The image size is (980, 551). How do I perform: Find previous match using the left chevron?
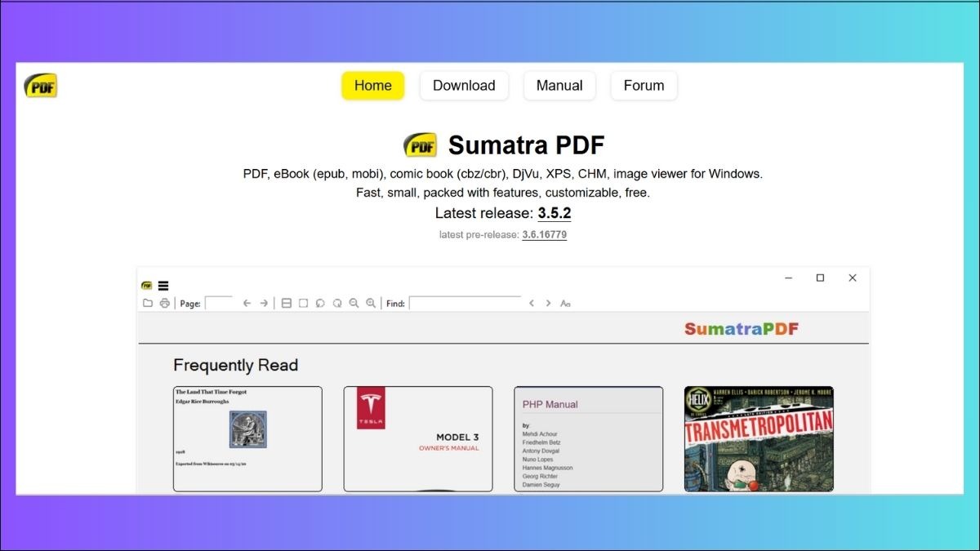click(531, 303)
